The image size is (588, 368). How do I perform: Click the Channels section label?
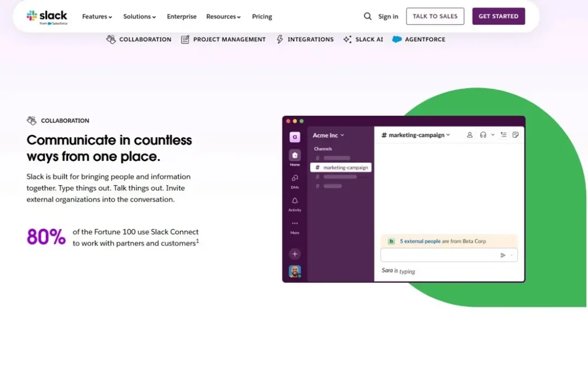(323, 149)
